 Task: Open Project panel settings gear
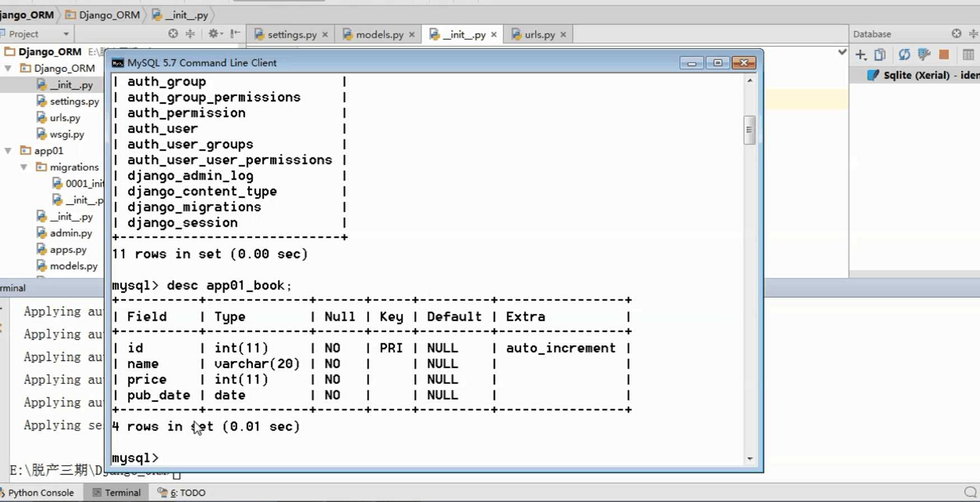tap(215, 34)
